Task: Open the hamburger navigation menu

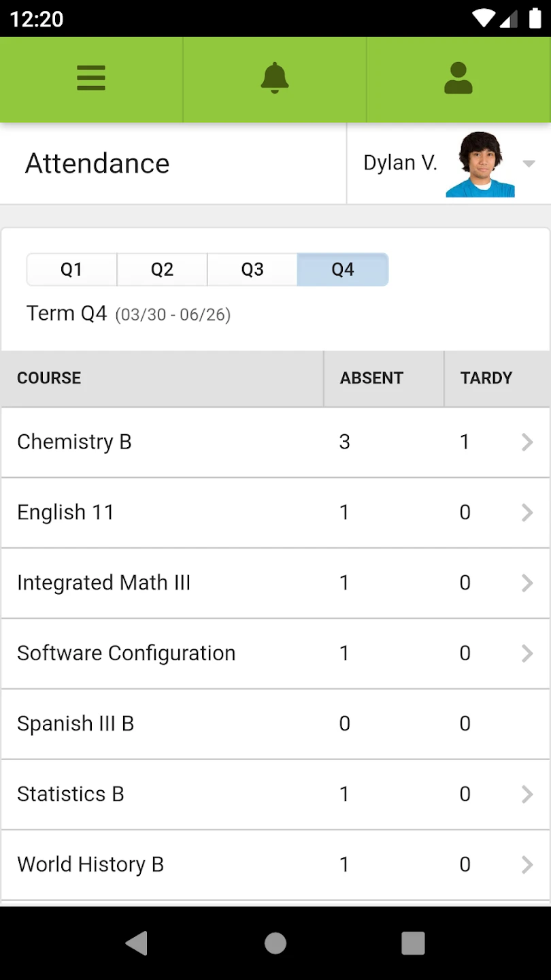Action: point(91,78)
